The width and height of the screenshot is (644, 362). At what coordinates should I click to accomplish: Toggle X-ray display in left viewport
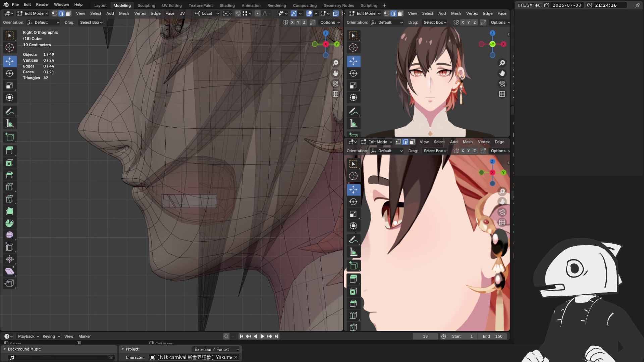click(335, 13)
